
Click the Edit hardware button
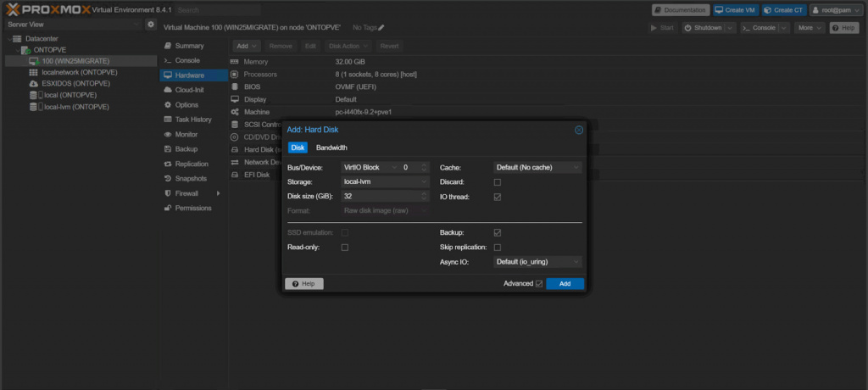coord(310,46)
